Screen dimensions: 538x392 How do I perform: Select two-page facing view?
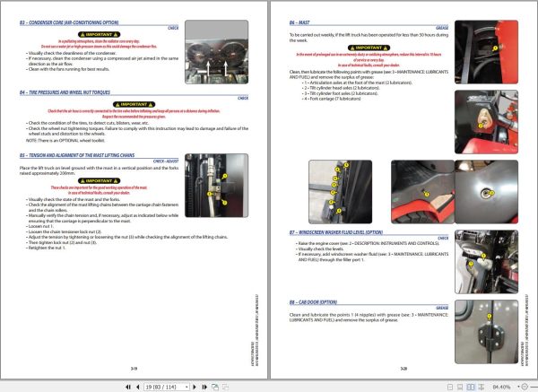471,387
